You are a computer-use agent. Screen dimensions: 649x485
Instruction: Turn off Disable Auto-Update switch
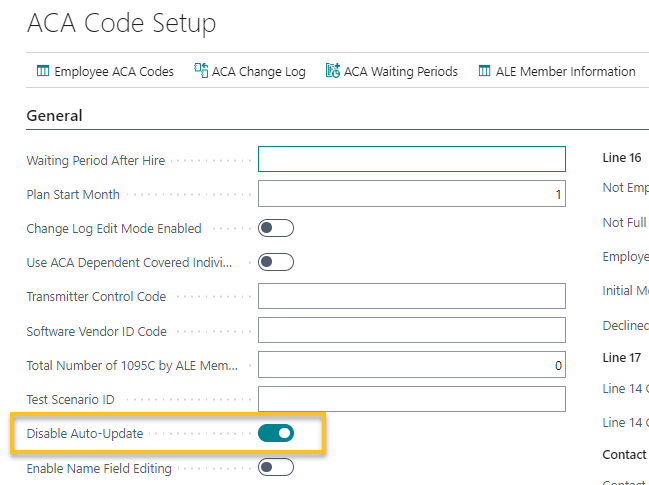(x=276, y=433)
